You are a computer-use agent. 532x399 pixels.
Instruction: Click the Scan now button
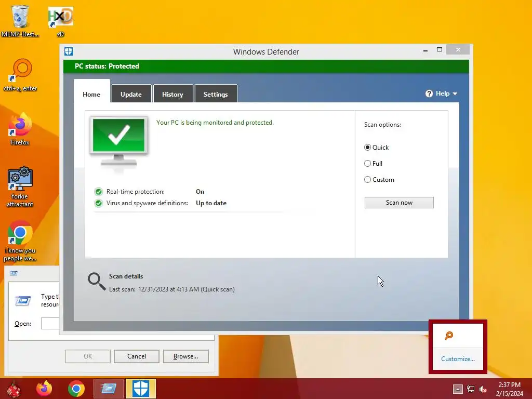coord(399,203)
